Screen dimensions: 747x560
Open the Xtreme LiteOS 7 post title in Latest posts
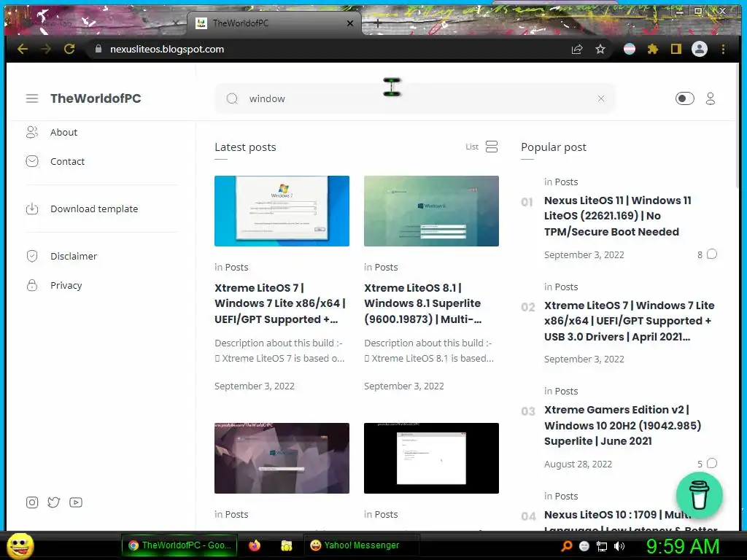click(x=280, y=303)
